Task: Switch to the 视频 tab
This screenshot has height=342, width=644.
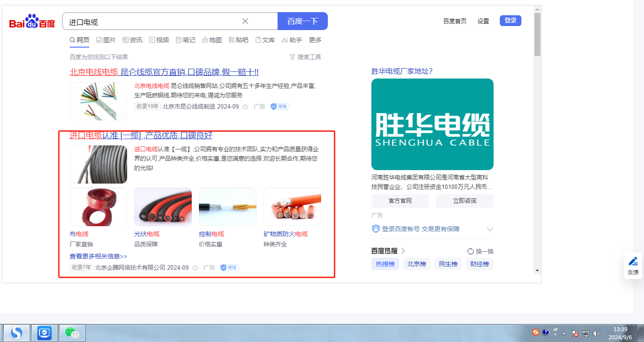Action: 159,40
